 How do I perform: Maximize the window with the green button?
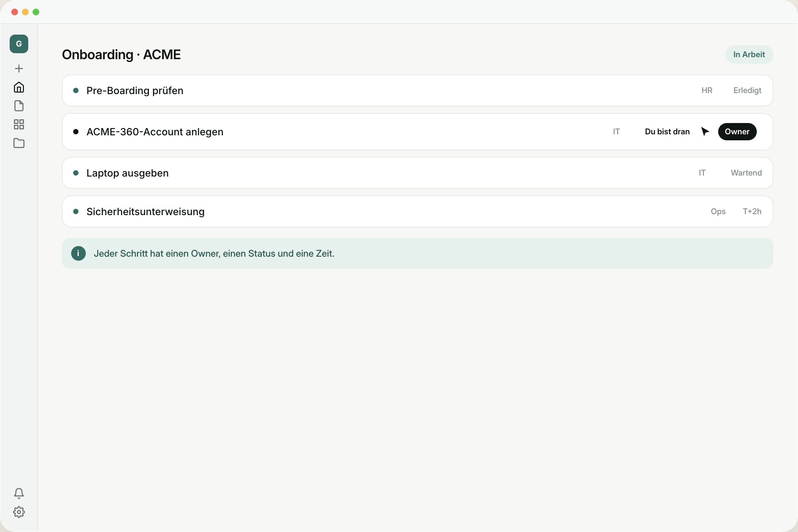click(36, 12)
